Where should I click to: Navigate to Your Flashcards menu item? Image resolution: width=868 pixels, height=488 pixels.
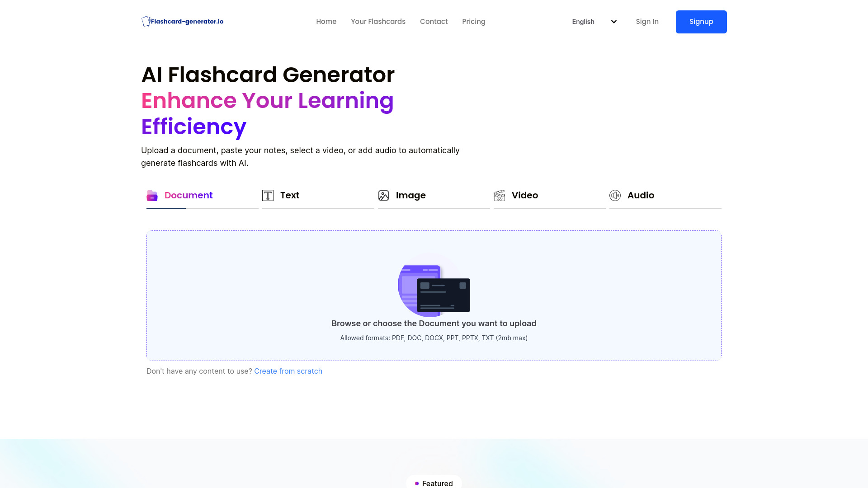tap(378, 21)
